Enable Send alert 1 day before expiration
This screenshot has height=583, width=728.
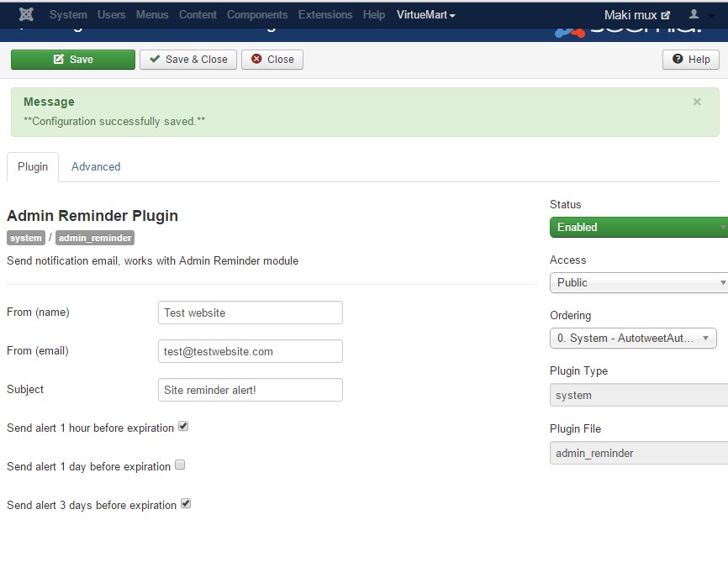(x=180, y=465)
